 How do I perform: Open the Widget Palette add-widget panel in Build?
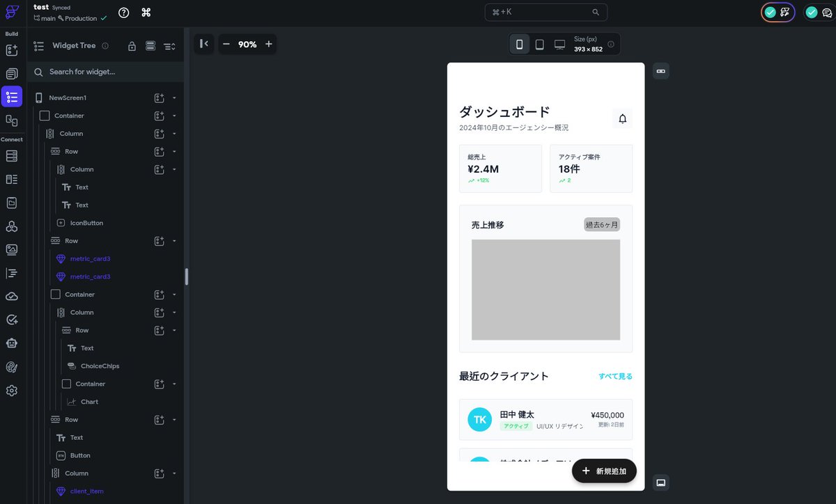tap(11, 50)
